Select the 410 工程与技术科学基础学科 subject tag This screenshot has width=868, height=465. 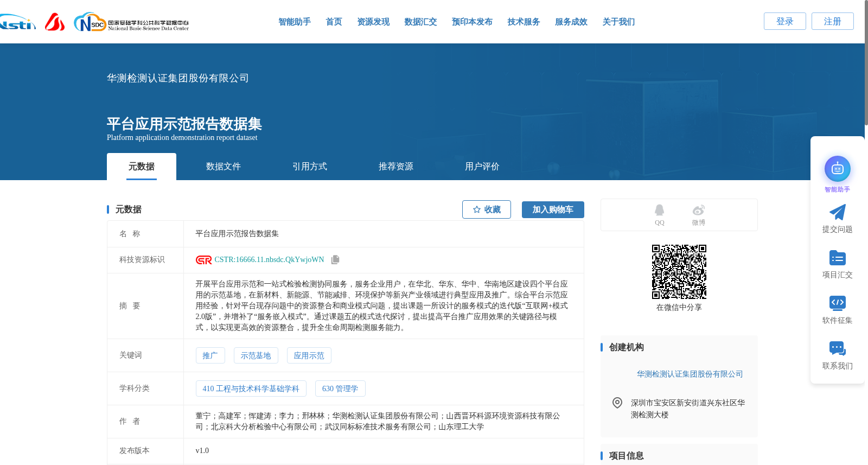click(251, 388)
